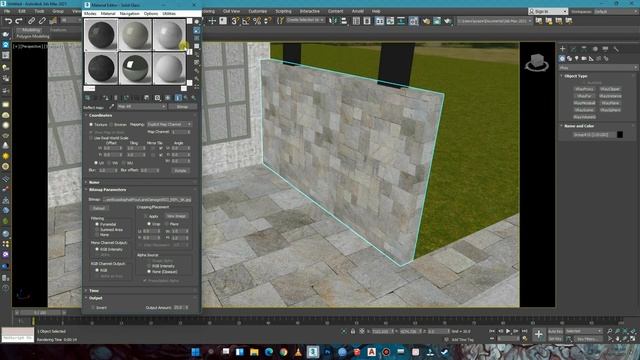The image size is (640, 360).
Task: Select the Lights category in Create panel
Action: point(576,59)
